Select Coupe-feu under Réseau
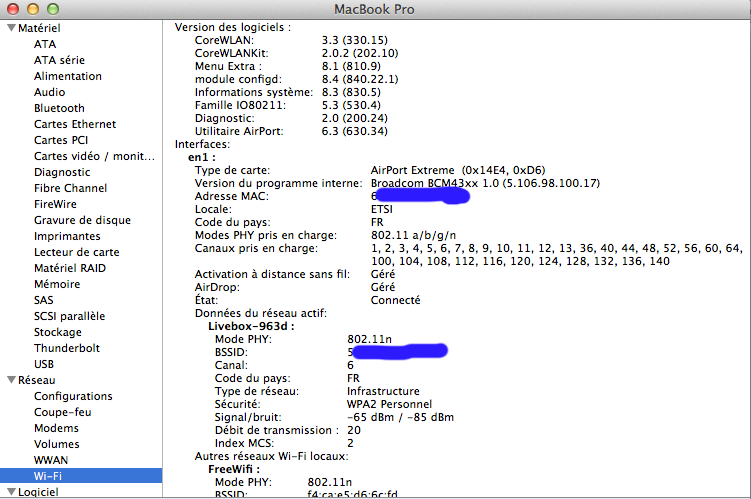This screenshot has width=751, height=499. coord(62,412)
